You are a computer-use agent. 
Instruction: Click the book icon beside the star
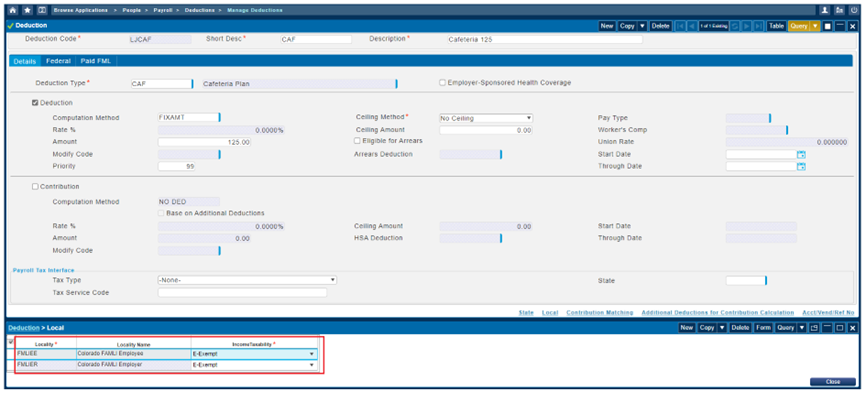click(x=41, y=10)
